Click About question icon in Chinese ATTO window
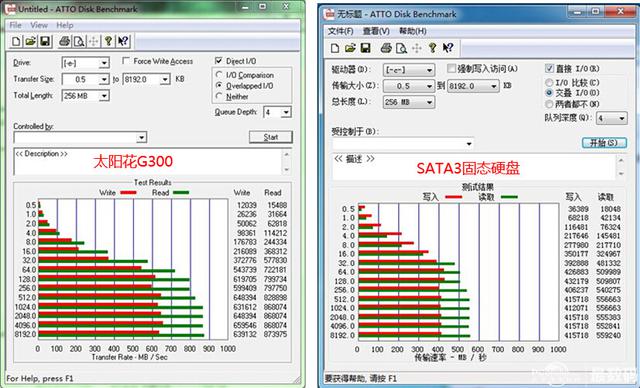640x388 pixels. coord(432,48)
